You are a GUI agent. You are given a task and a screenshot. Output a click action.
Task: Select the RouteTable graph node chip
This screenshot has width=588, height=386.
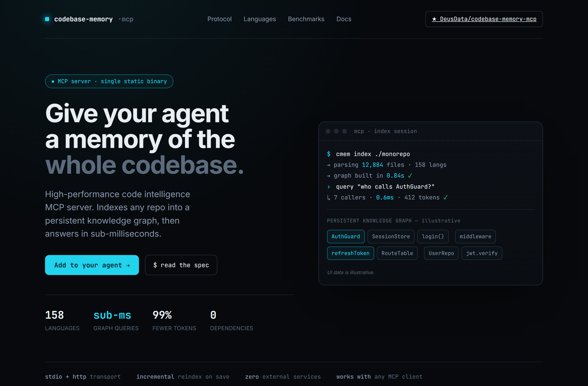(397, 253)
